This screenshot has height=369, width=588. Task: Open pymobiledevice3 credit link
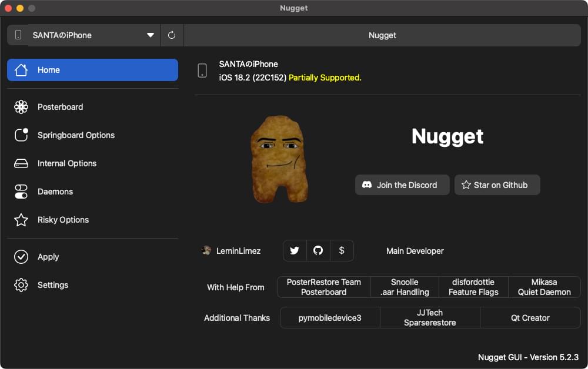[x=330, y=318]
